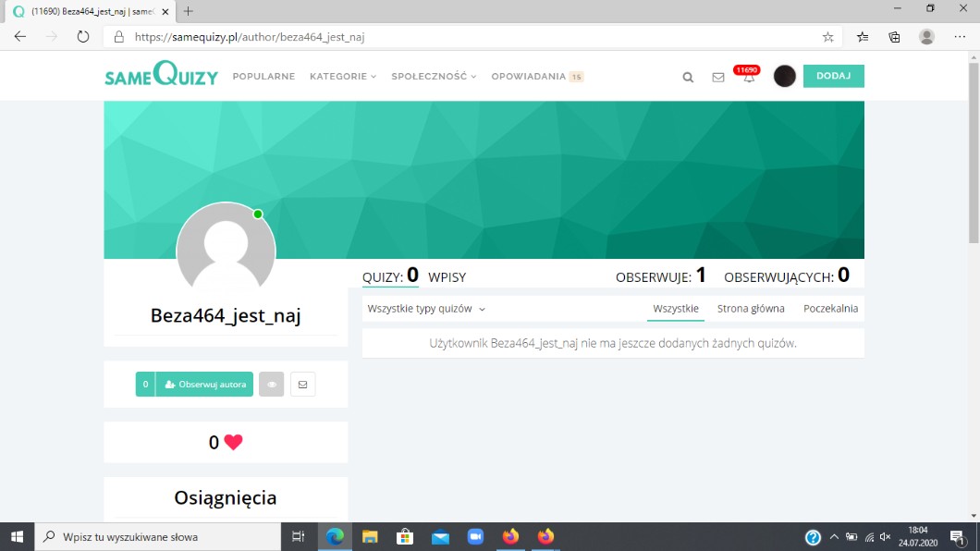Image resolution: width=980 pixels, height=551 pixels.
Task: Click the browser address bar
Action: tap(462, 37)
